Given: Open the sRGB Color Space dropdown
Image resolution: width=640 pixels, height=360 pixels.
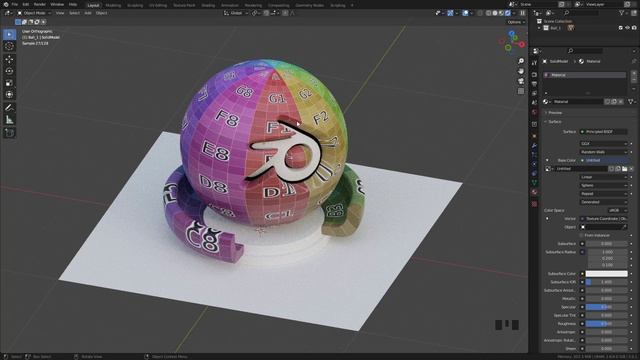Looking at the screenshot, I should tap(618, 210).
